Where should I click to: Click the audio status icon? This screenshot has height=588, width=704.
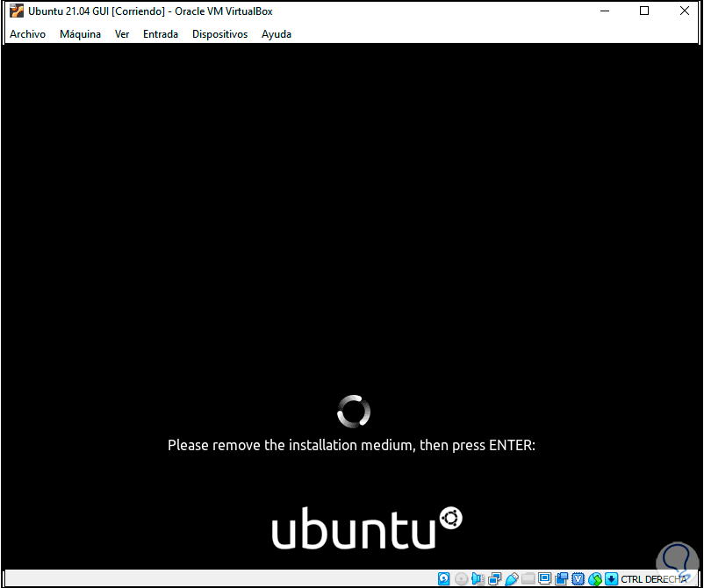(x=478, y=578)
